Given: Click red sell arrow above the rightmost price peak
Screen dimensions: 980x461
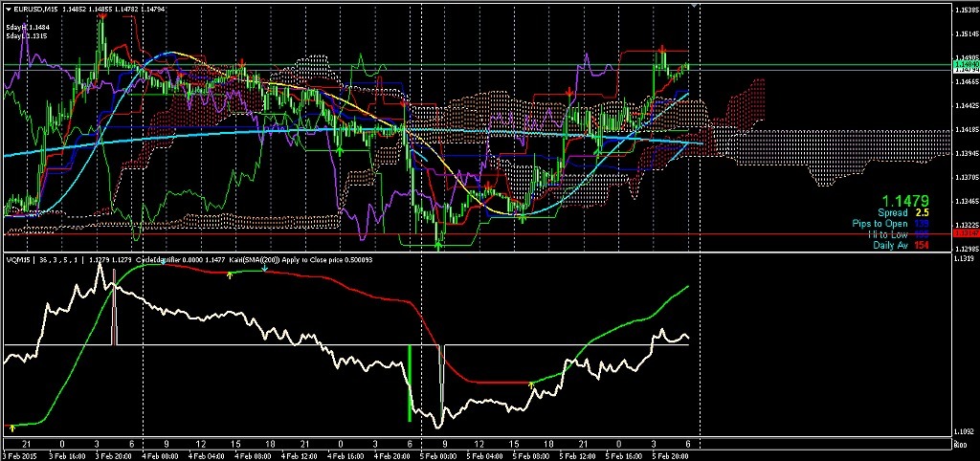Looking at the screenshot, I should point(661,48).
